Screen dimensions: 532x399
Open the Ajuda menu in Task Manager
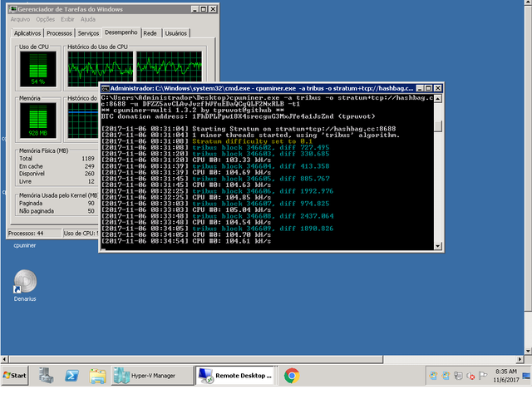tap(88, 19)
